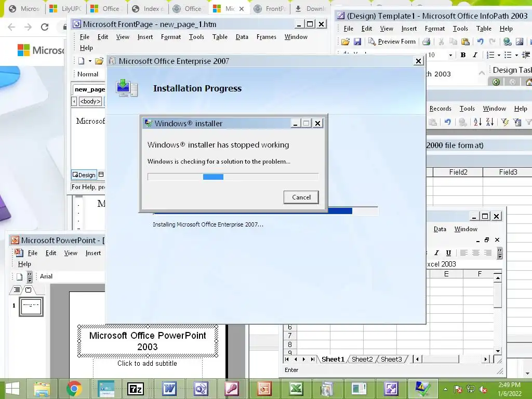
Task: Toggle Bold in InfoPath formatting toolbar
Action: tap(463, 55)
